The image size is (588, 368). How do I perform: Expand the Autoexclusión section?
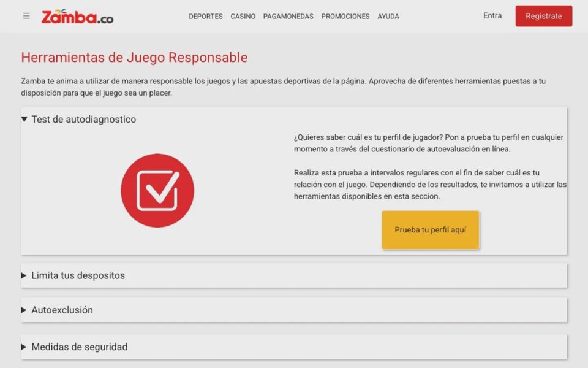(x=294, y=310)
